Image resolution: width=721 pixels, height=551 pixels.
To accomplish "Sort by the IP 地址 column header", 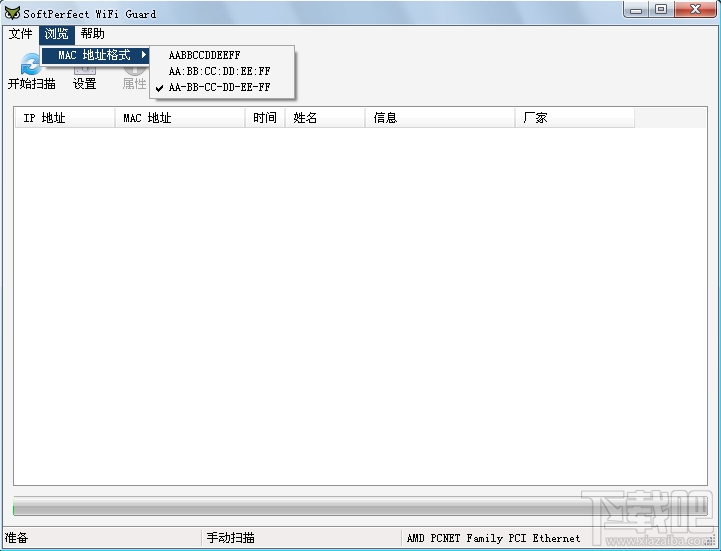I will [x=64, y=118].
